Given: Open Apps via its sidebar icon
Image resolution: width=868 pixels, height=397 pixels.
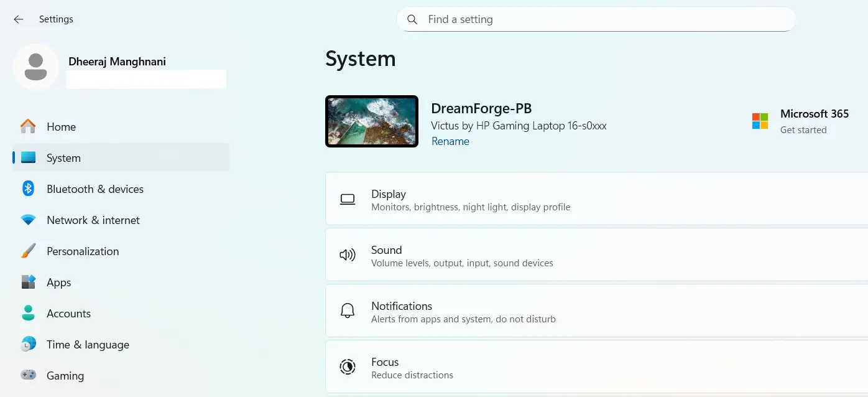Looking at the screenshot, I should click(x=27, y=282).
